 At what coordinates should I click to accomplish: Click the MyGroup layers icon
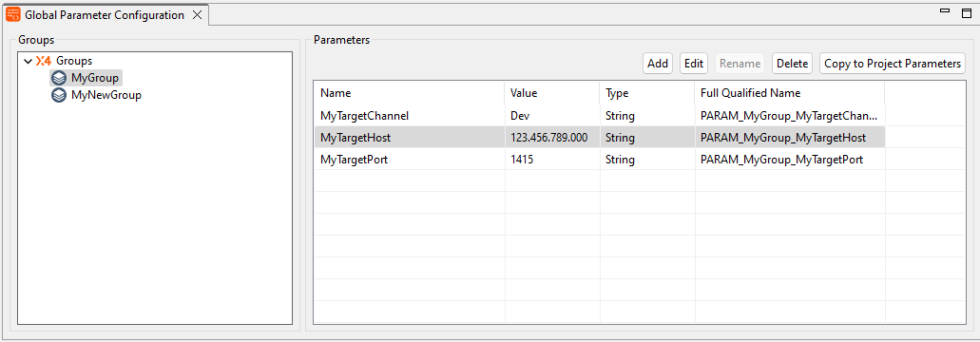coord(59,78)
